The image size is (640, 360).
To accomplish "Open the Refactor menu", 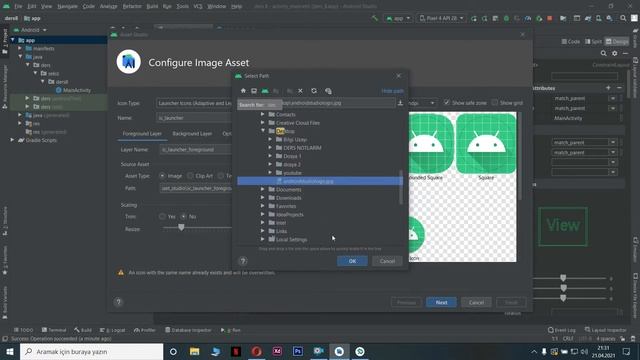I will pos(132,6).
